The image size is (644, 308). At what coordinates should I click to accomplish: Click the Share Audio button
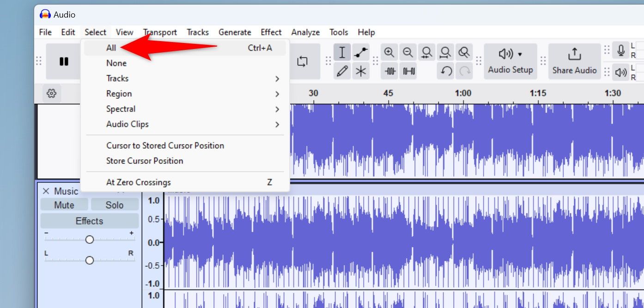[574, 61]
